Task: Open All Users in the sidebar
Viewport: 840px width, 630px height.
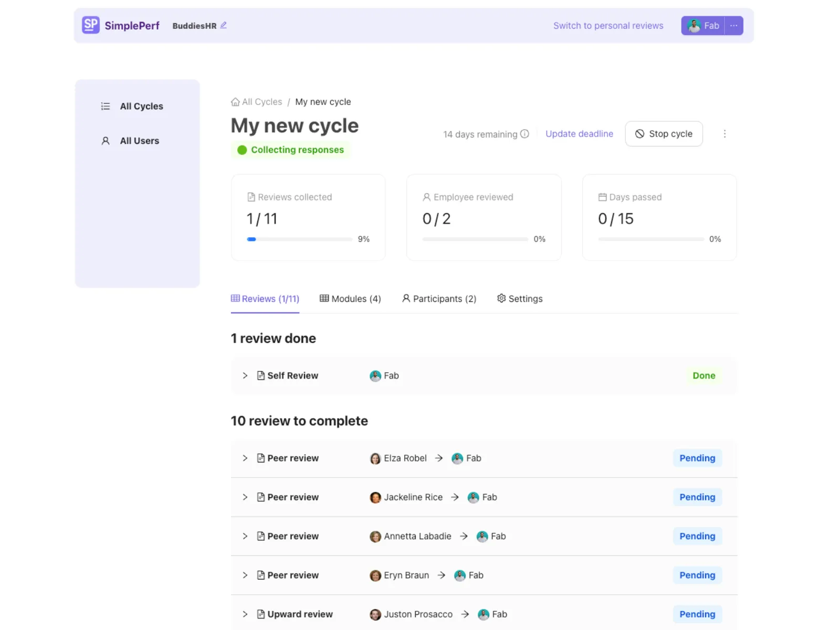Action: coord(139,141)
